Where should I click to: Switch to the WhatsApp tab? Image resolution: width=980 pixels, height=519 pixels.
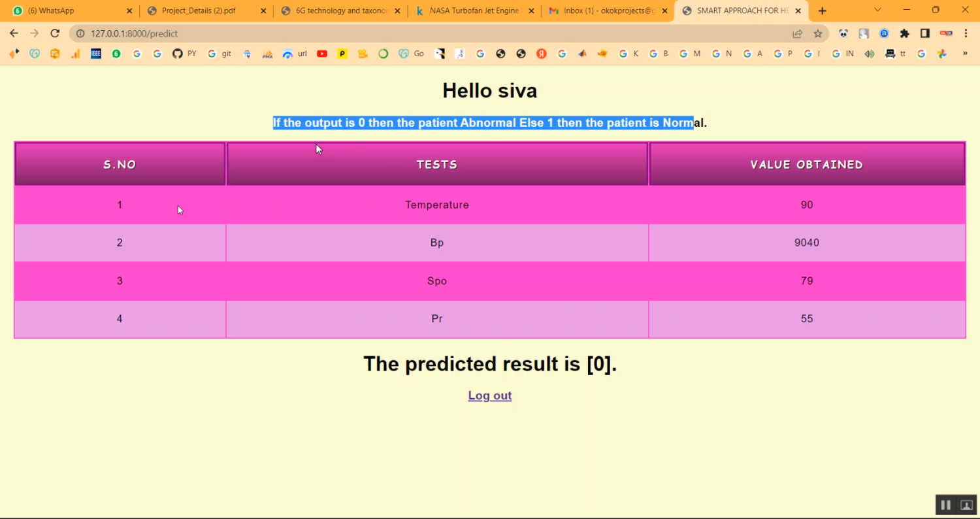click(x=69, y=10)
